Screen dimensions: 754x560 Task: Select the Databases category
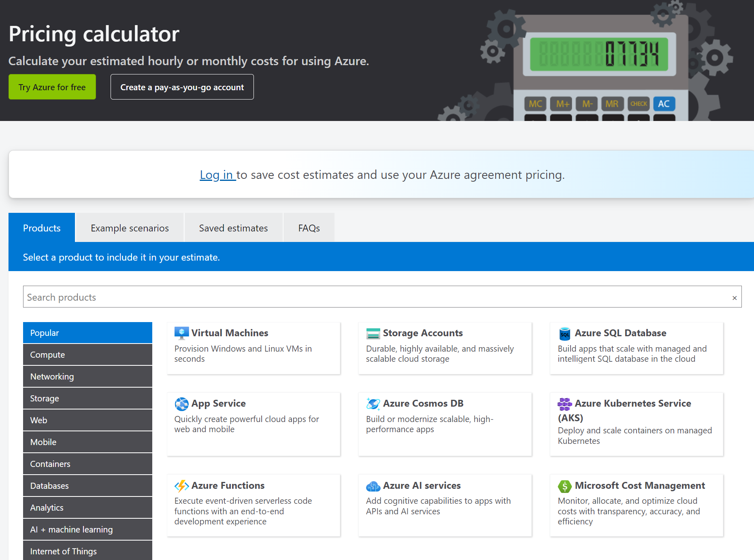click(87, 486)
